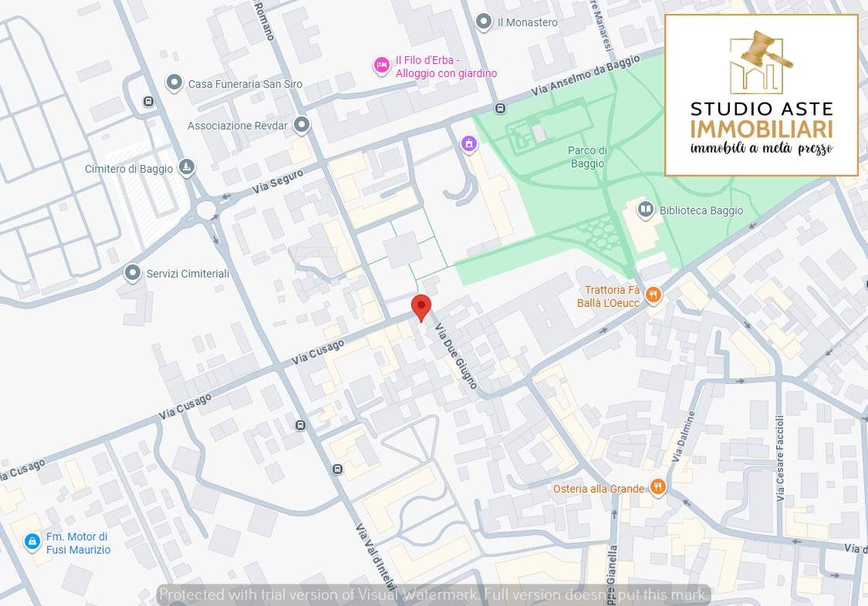The width and height of the screenshot is (868, 606).
Task: Click the Via Dalmine street label
Action: point(684,437)
